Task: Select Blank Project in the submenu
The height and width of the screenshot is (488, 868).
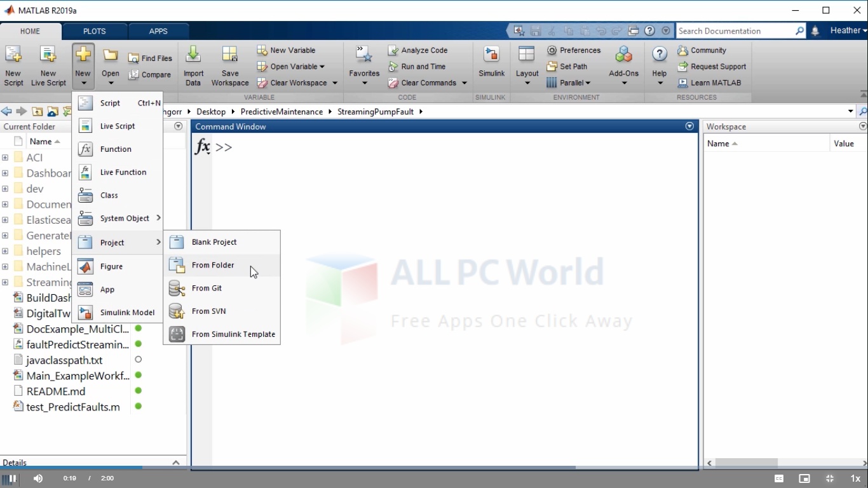Action: [x=222, y=242]
